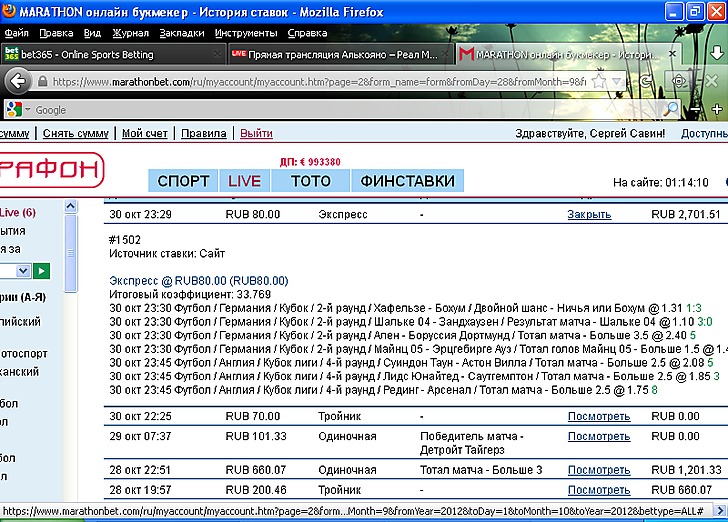728x522 pixels.
Task: Click the add-on target icon in toolbar
Action: pos(679,82)
